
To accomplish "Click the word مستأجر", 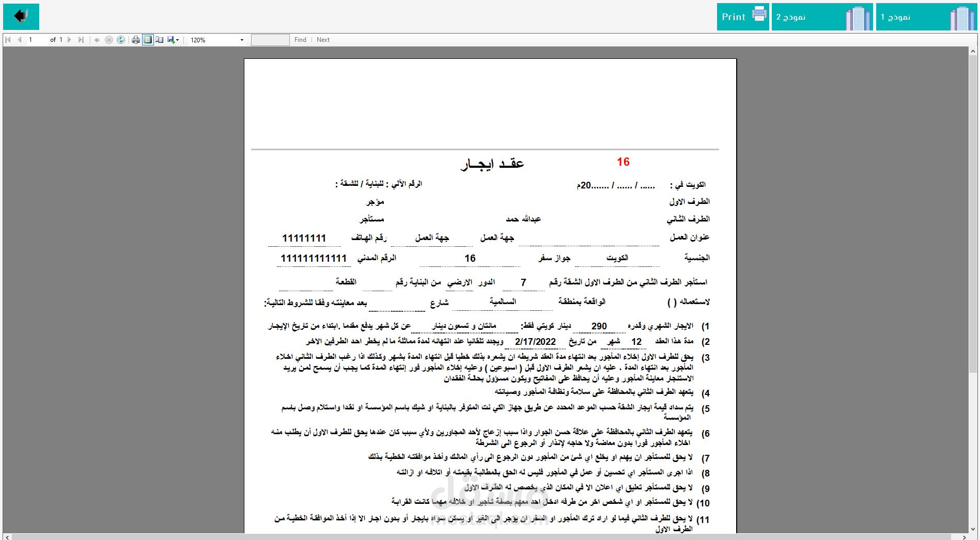I will [x=372, y=219].
